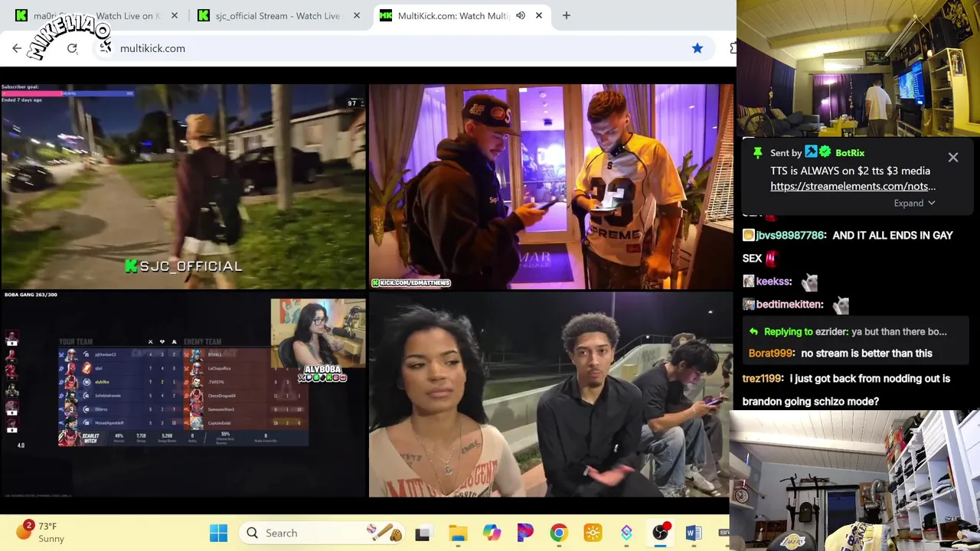Jump to the Replying to ezrider message
Viewport: 980px width, 551px height.
click(854, 332)
